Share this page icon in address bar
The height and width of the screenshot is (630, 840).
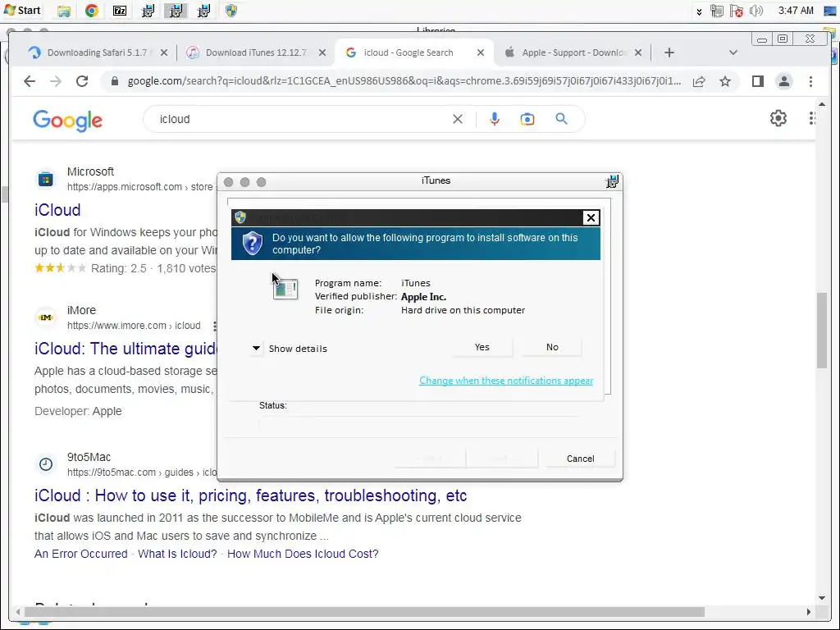tap(699, 81)
